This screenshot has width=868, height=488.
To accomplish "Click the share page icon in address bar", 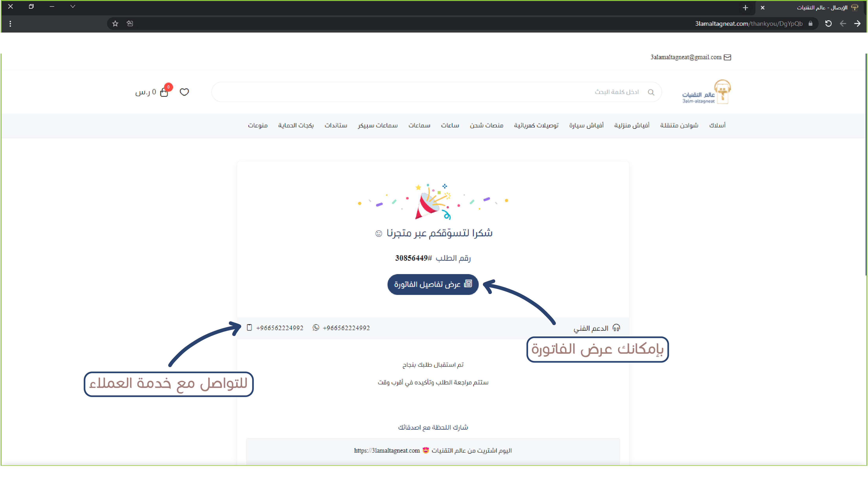I will tap(130, 24).
